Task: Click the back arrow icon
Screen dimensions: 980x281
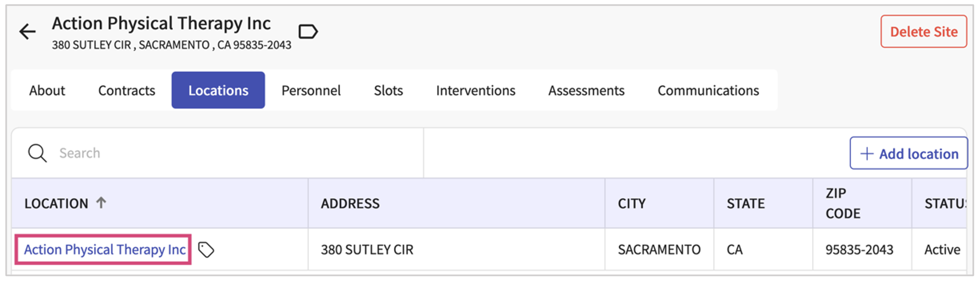Action: (x=27, y=32)
